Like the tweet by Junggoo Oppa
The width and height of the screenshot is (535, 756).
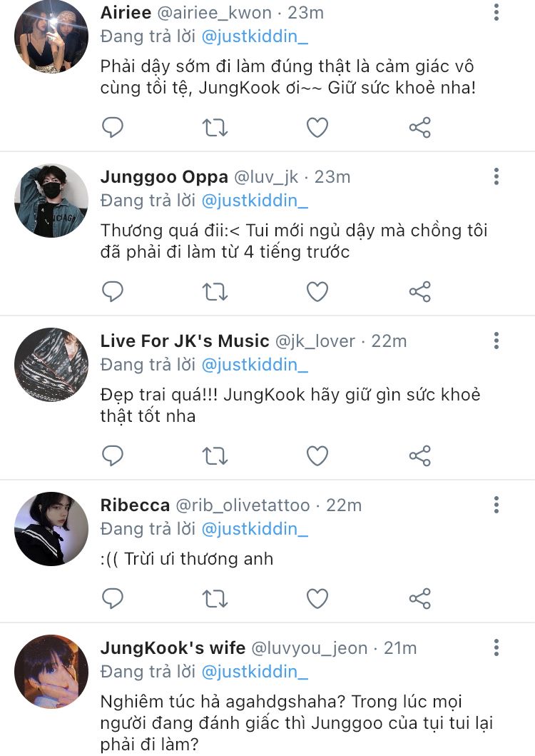pyautogui.click(x=317, y=291)
